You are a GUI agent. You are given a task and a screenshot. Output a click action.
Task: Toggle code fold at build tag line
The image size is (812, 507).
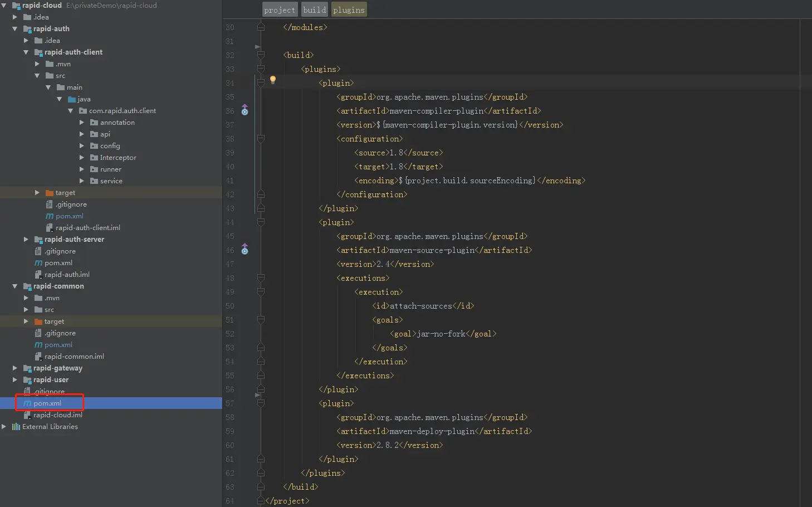pos(261,55)
